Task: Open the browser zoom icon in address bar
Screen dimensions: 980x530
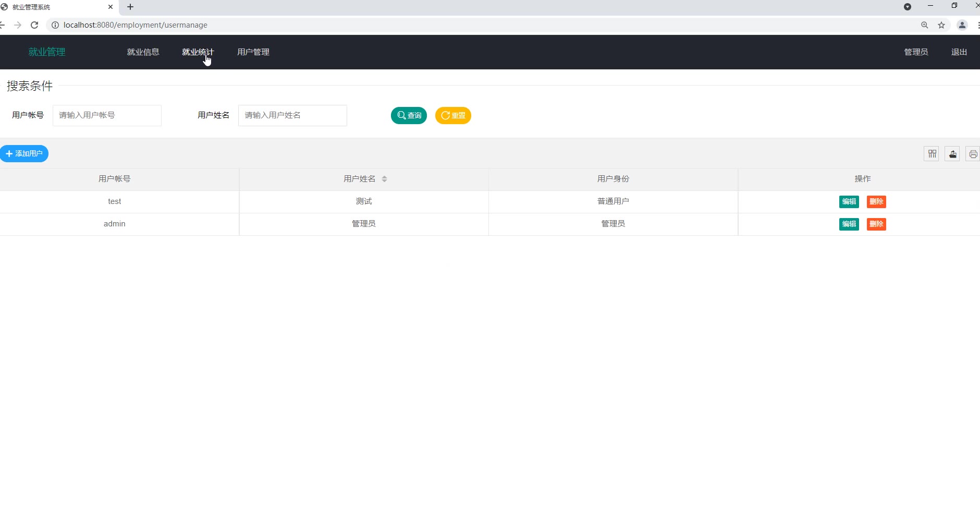Action: [x=925, y=25]
